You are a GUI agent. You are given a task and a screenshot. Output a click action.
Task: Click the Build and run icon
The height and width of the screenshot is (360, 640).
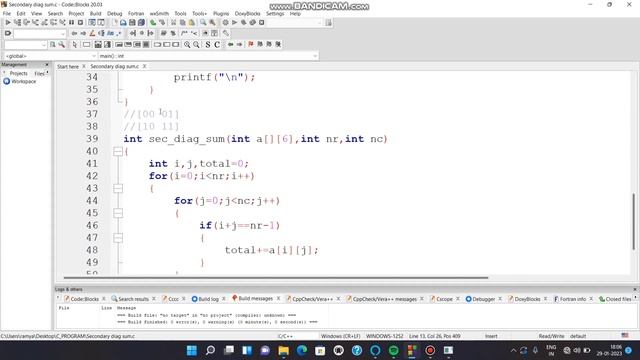click(x=244, y=22)
